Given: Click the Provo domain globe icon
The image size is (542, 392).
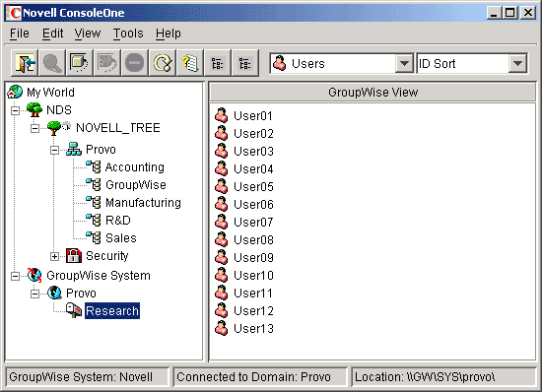Looking at the screenshot, I should click(x=54, y=293).
